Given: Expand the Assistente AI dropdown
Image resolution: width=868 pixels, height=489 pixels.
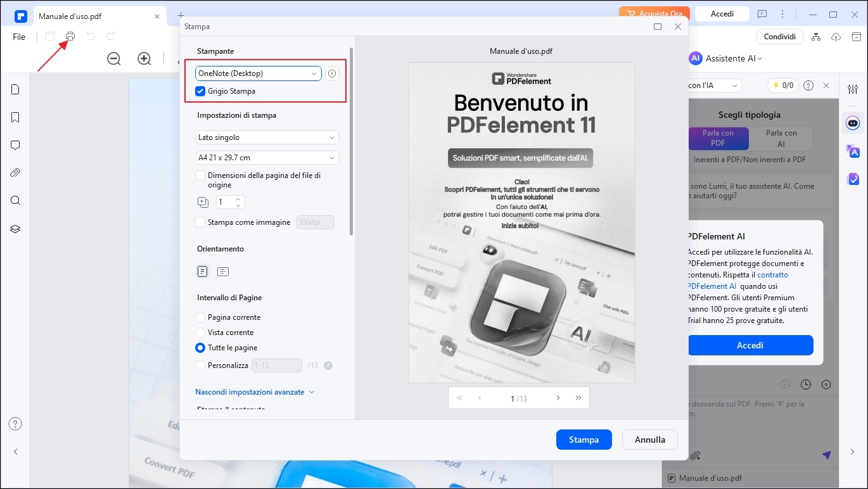Looking at the screenshot, I should click(734, 58).
